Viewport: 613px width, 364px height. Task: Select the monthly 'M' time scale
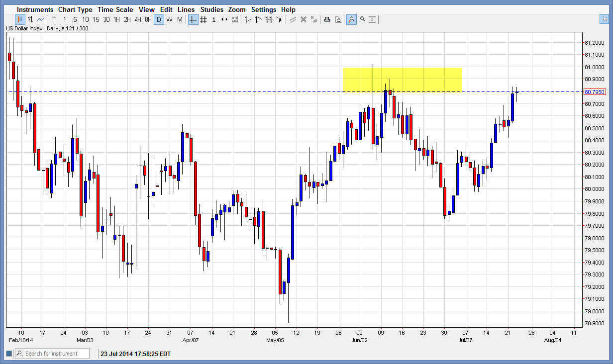click(x=180, y=19)
